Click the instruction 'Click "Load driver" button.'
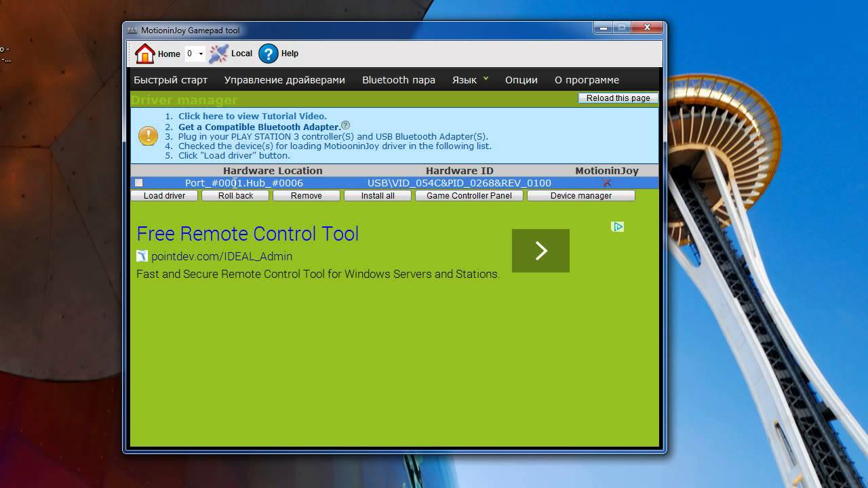Image resolution: width=868 pixels, height=488 pixels. click(234, 155)
